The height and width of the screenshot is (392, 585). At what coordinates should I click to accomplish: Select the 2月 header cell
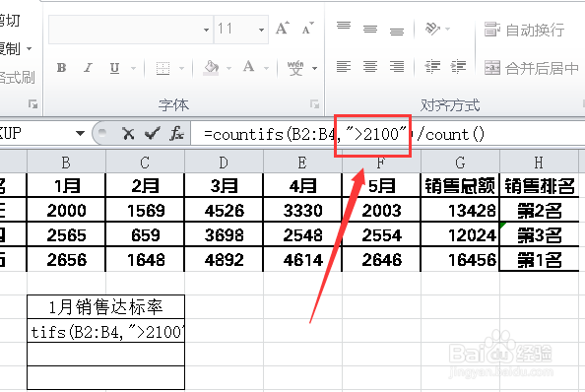point(145,185)
